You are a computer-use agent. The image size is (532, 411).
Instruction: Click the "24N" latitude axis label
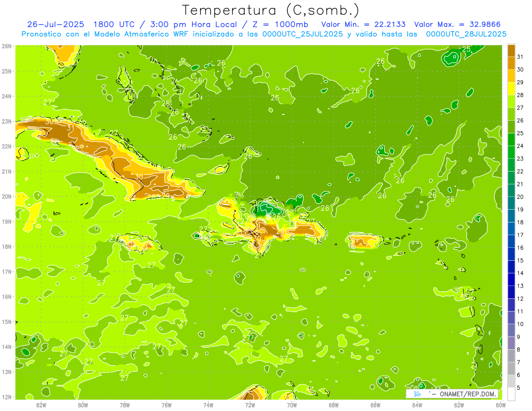6,96
